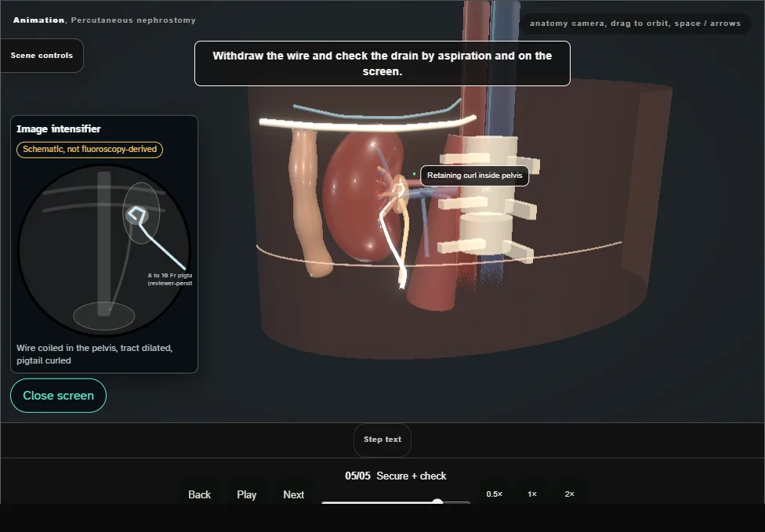Screen dimensions: 765x532
Task: Play the animation
Action: point(246,494)
